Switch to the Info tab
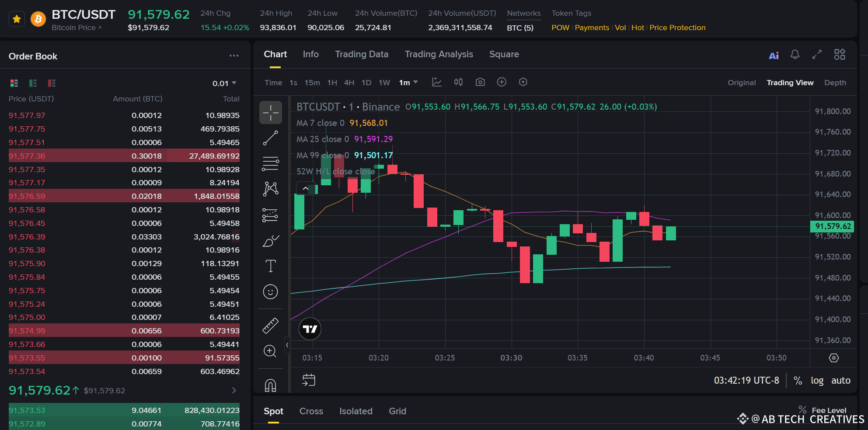This screenshot has height=430, width=868. (310, 54)
